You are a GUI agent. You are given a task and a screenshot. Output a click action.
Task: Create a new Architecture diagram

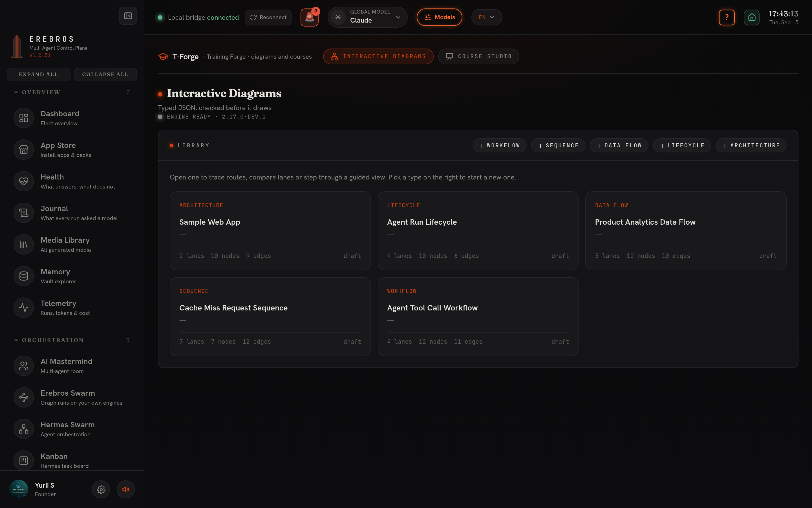(751, 145)
